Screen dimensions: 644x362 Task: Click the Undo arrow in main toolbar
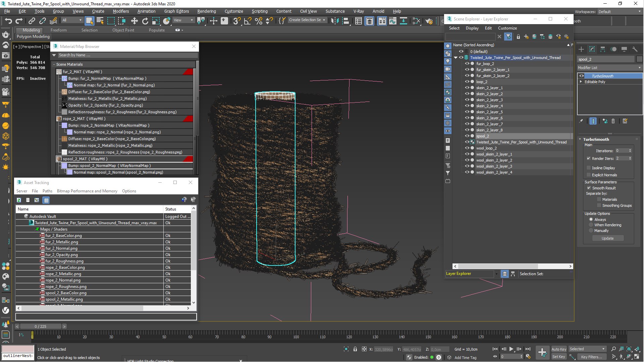(x=8, y=21)
